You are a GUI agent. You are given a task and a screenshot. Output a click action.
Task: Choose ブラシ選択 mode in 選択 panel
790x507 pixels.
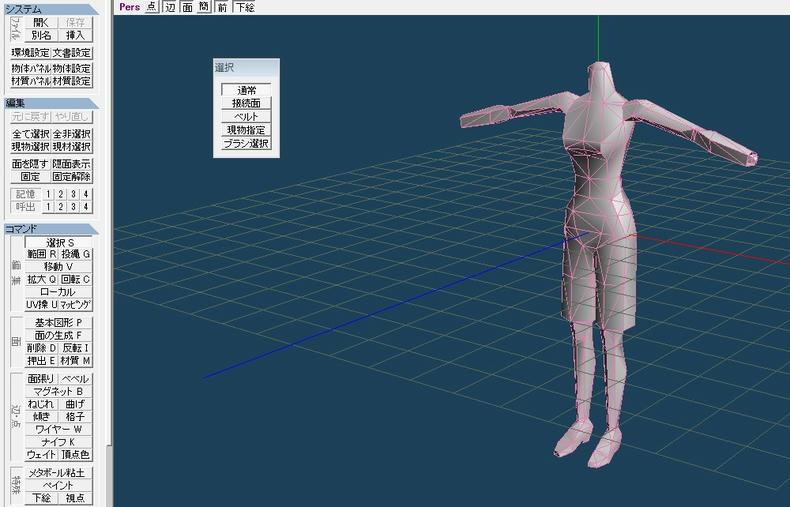point(246,143)
